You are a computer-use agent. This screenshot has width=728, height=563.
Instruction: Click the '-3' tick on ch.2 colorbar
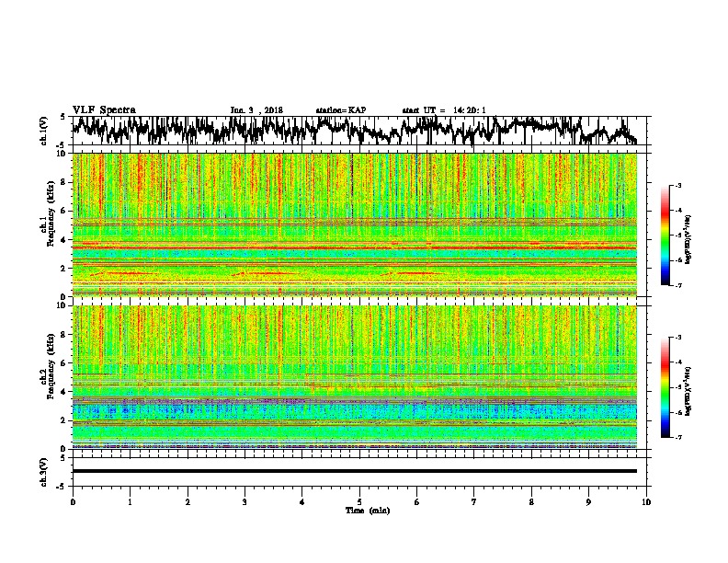(677, 338)
